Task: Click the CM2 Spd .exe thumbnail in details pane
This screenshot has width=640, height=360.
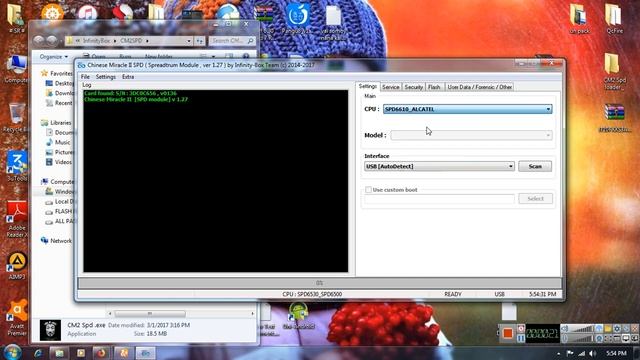Action: [50, 330]
